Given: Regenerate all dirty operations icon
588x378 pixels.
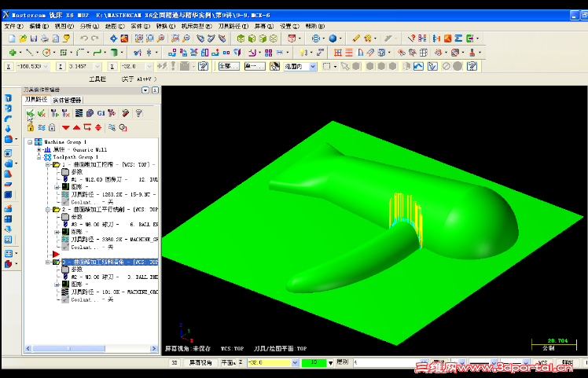Looking at the screenshot, I should point(66,113).
